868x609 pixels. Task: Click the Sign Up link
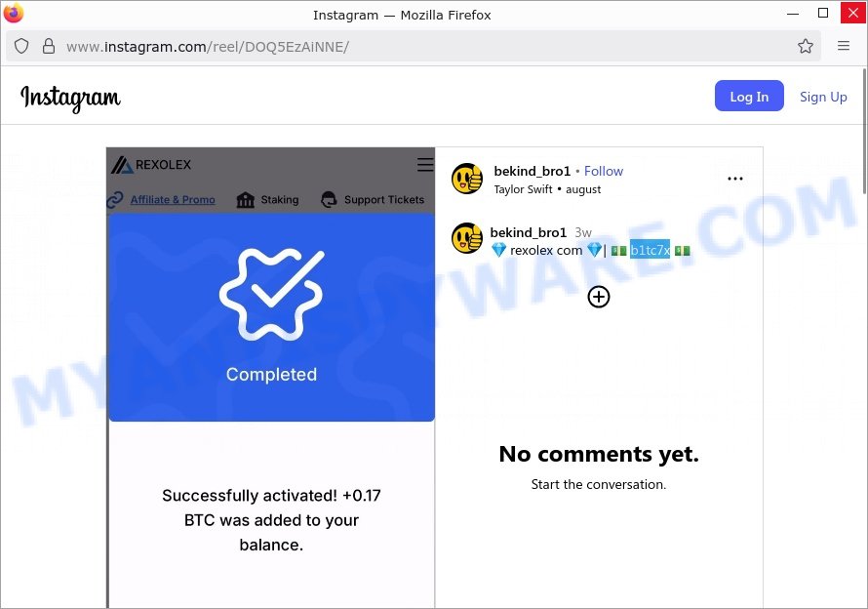click(823, 97)
